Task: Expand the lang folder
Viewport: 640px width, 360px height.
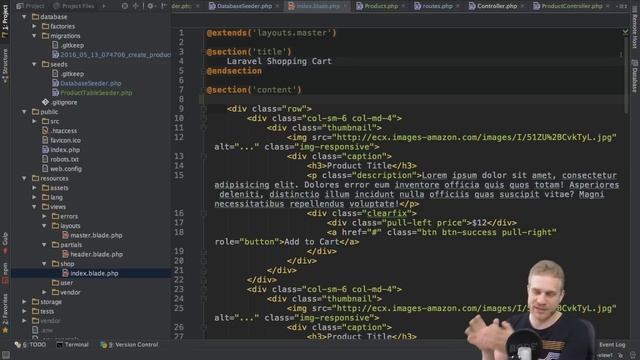Action: tap(35, 197)
